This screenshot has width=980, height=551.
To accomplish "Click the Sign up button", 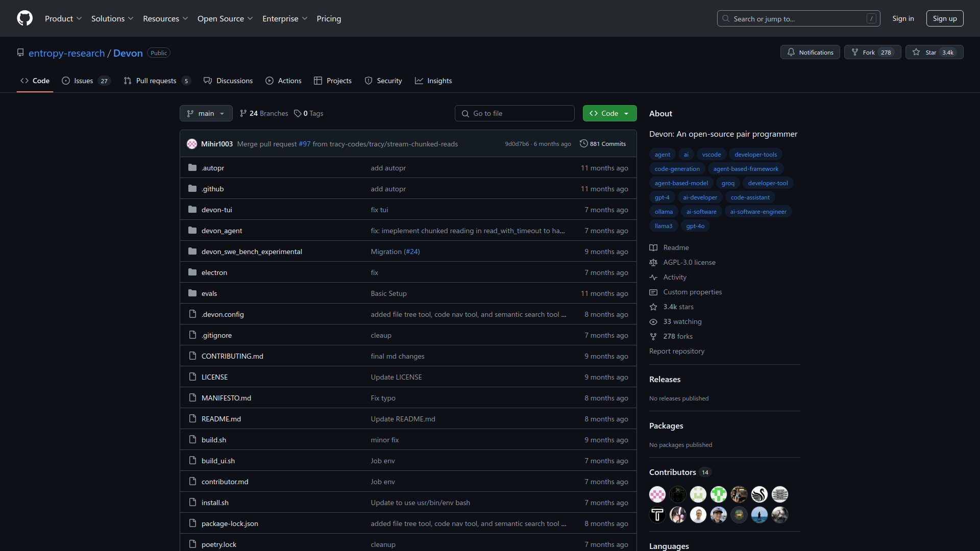I will point(945,18).
